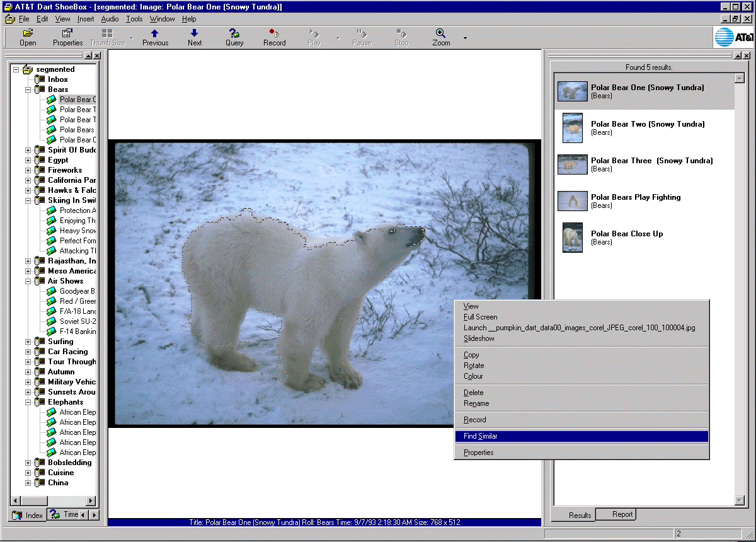Select Polar Bear Close Up thumbnail
Screen dimensions: 756x542
pos(572,238)
